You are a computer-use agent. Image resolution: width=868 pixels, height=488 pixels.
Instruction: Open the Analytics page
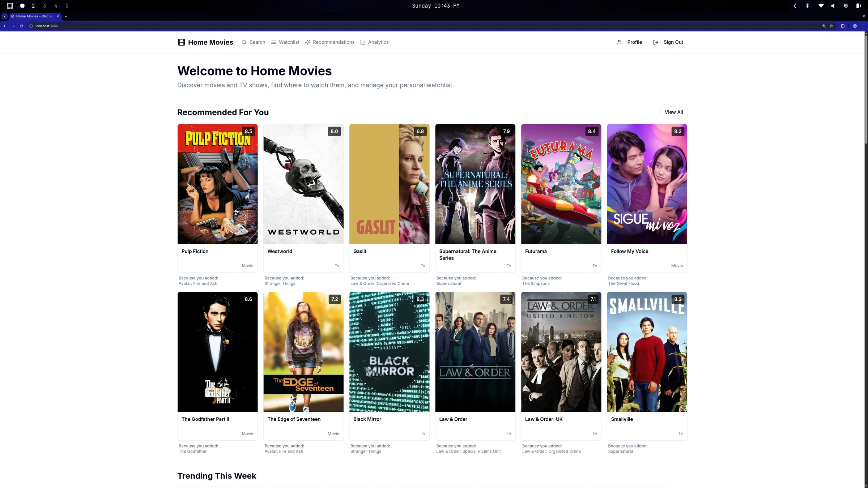[375, 42]
